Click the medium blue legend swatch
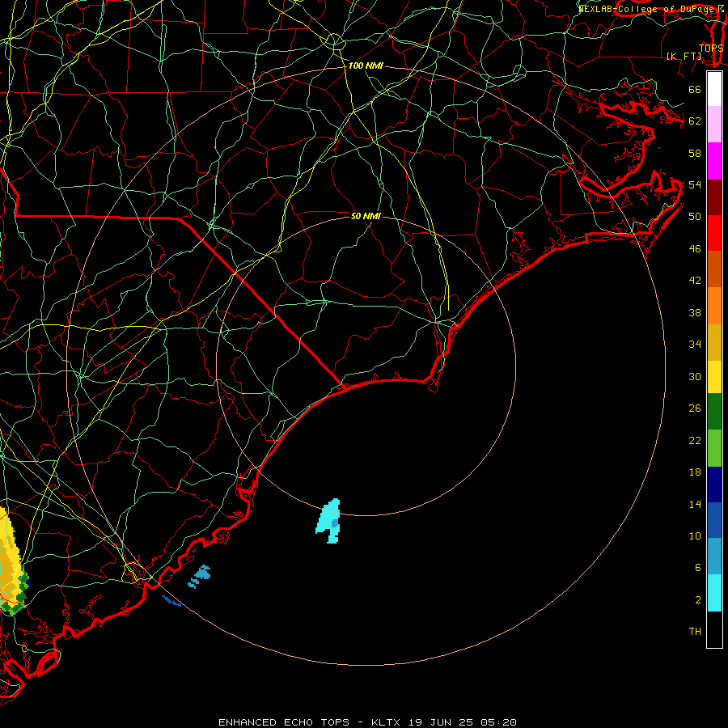Viewport: 728px width, 728px height. pyautogui.click(x=714, y=520)
